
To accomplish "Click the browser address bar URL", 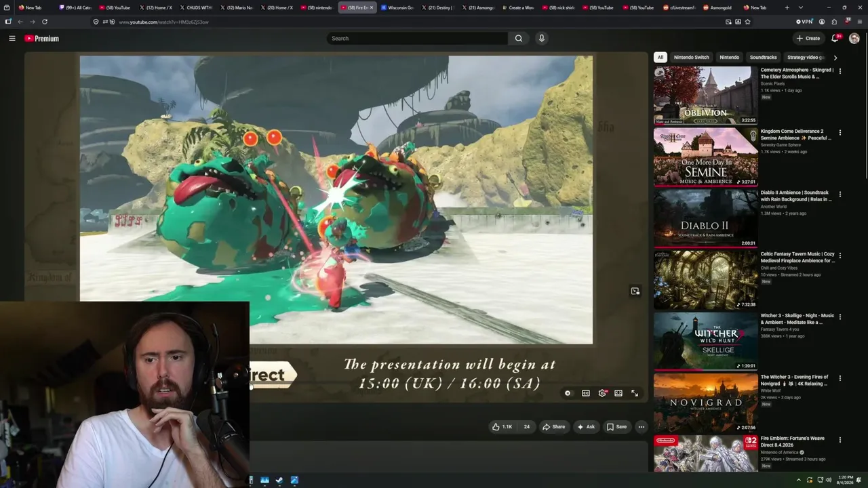I will click(163, 22).
